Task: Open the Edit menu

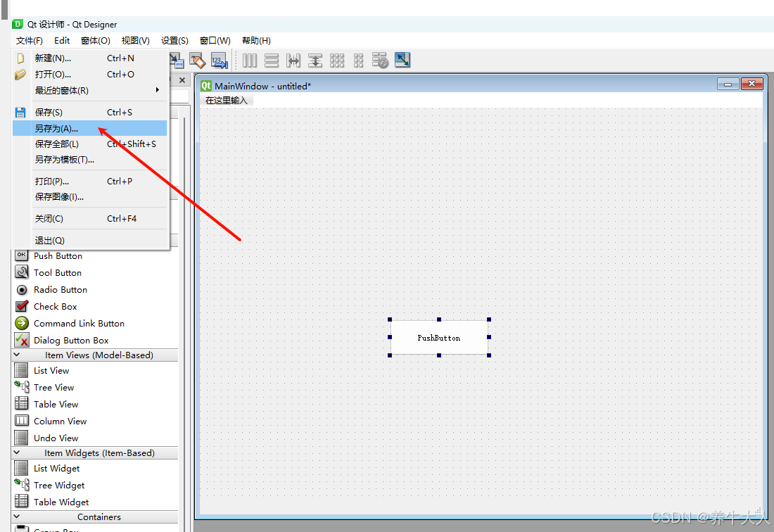Action: click(x=62, y=41)
